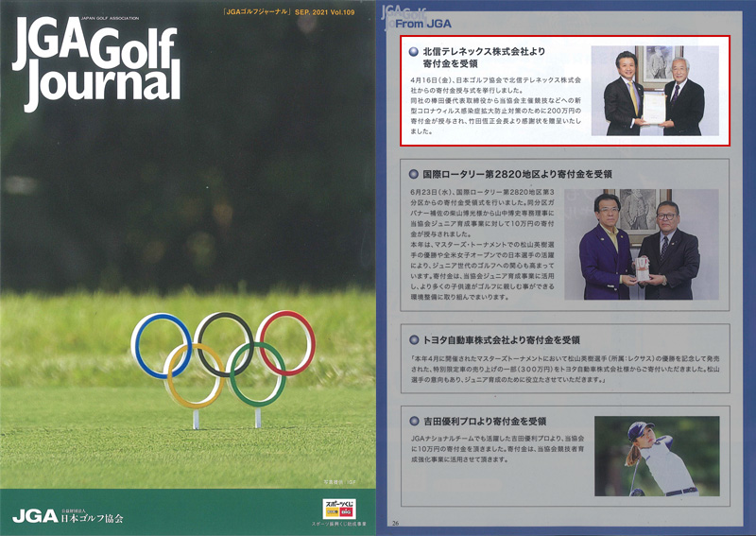The width and height of the screenshot is (756, 536).
Task: Click the red Olympic ring
Action: 285,342
